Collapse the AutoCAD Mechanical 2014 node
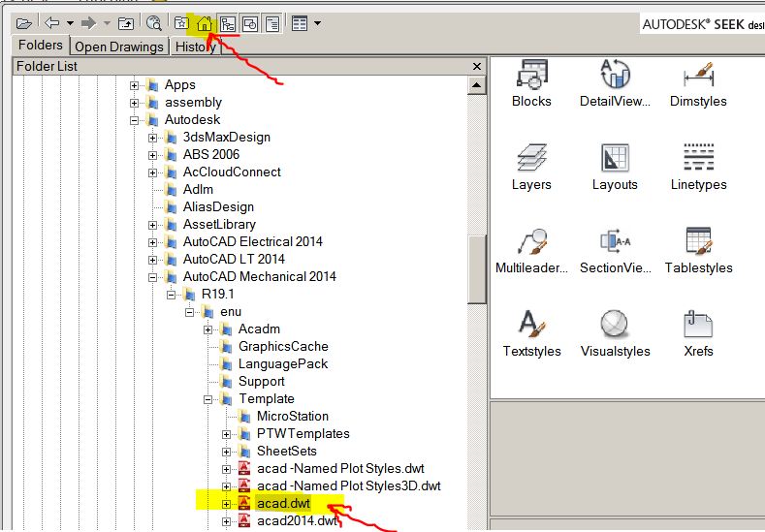This screenshot has width=765, height=532. tap(152, 277)
